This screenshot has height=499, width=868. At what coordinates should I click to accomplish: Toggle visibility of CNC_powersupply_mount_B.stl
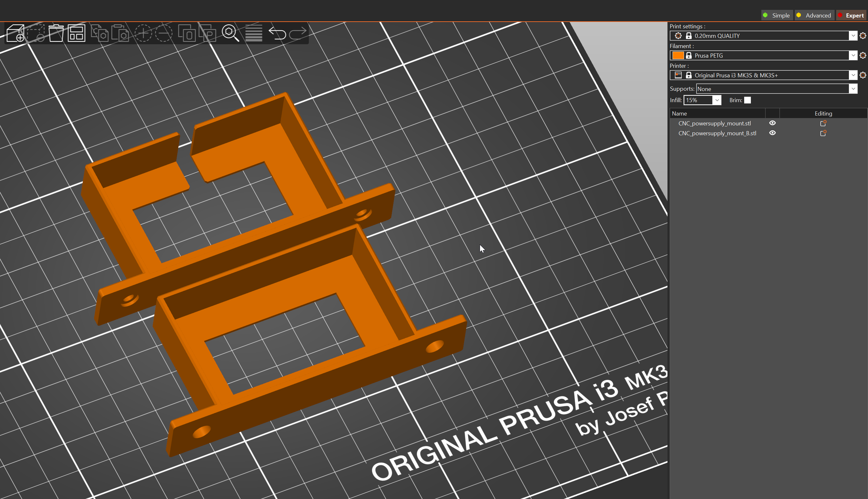[x=773, y=133]
